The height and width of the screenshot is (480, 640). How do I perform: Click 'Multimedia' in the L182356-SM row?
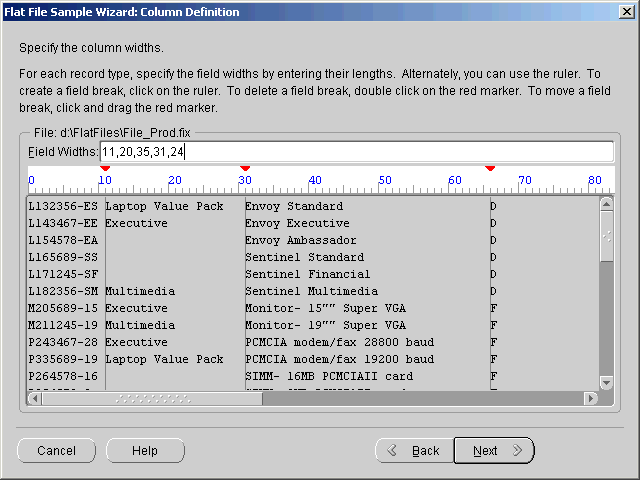pyautogui.click(x=140, y=291)
